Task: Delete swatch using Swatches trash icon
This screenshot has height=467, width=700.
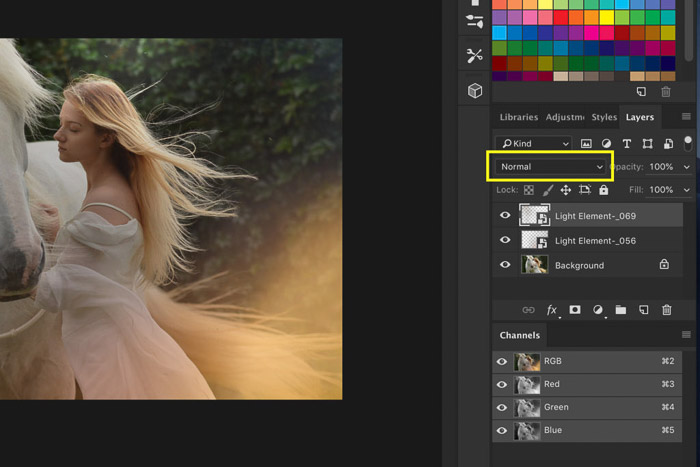Action: [666, 92]
